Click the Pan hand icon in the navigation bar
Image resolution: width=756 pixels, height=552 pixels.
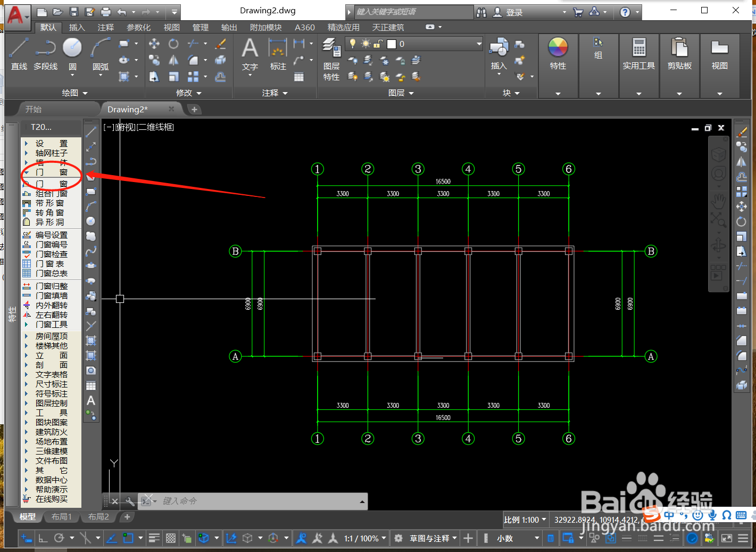(719, 201)
